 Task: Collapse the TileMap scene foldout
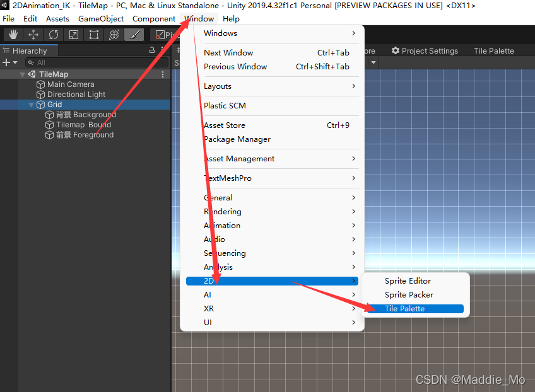(23, 74)
